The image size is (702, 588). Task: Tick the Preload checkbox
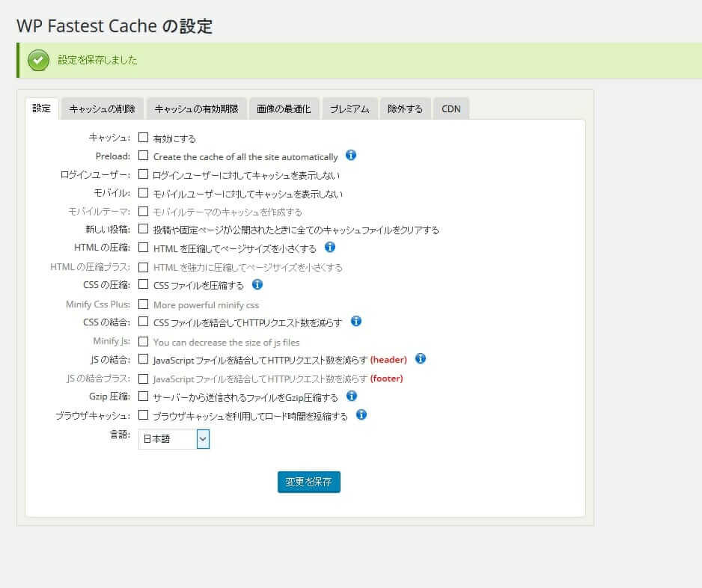point(143,156)
